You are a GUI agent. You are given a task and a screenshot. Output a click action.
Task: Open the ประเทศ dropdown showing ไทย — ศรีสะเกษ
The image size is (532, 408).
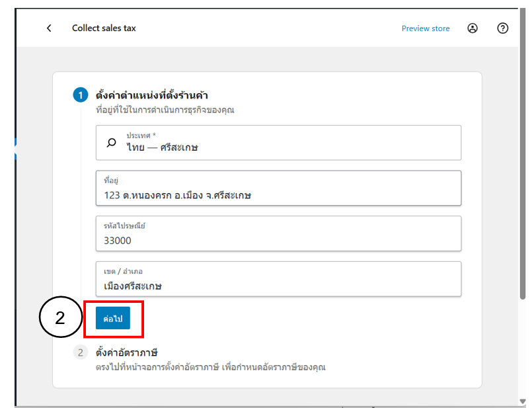coord(278,143)
